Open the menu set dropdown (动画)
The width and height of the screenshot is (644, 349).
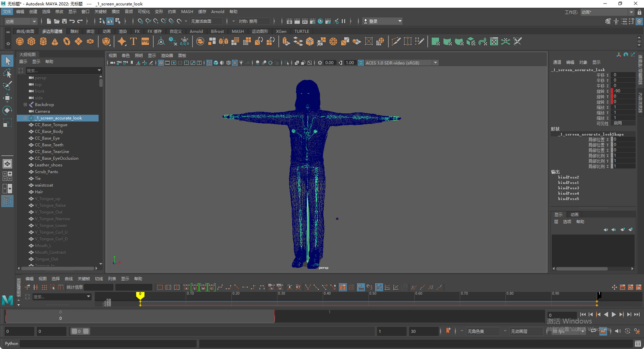[21, 21]
